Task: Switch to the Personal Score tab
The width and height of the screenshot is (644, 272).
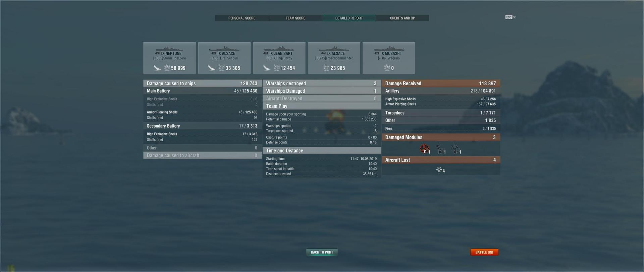Action: point(241,18)
